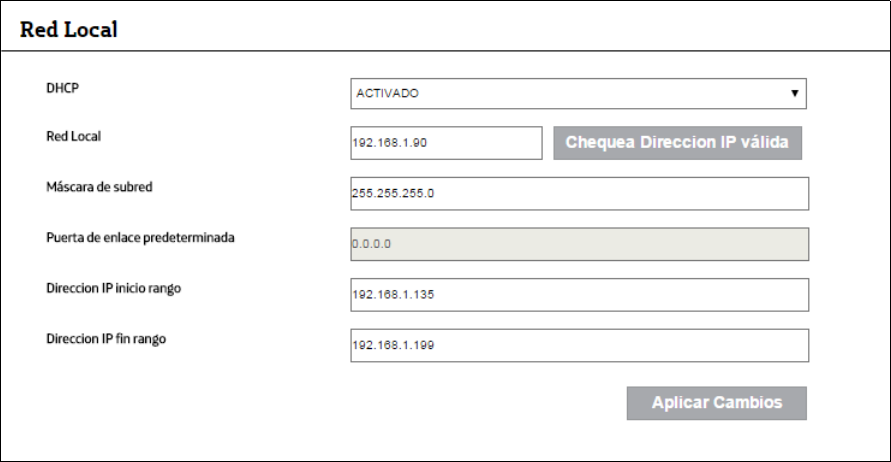Place cursor on the 255.255.255.0 mask value

[393, 194]
